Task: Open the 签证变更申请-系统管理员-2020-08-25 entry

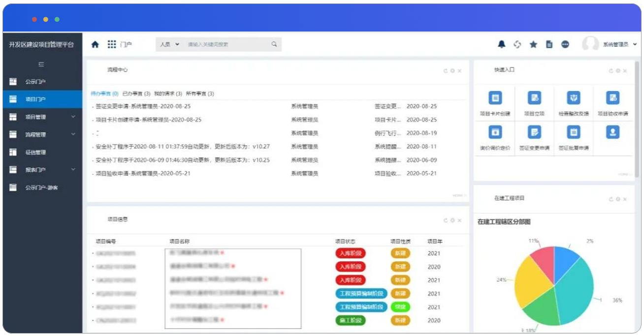Action: pyautogui.click(x=143, y=106)
